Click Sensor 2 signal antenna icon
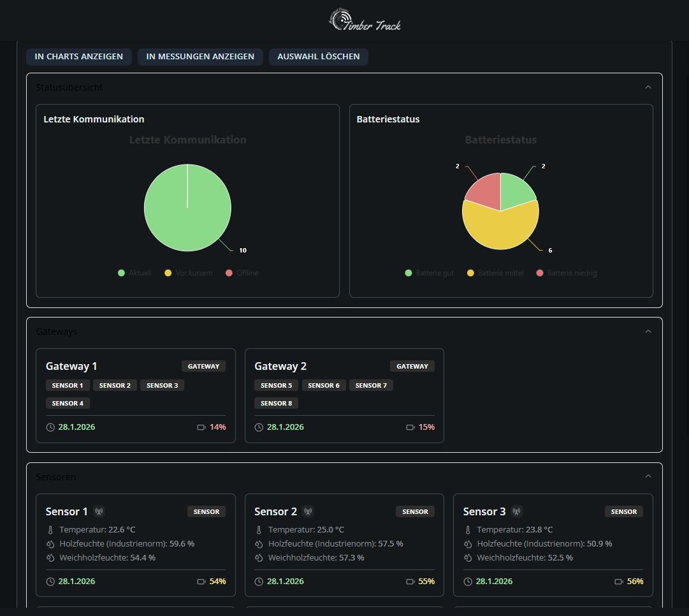Image resolution: width=689 pixels, height=616 pixels. pyautogui.click(x=308, y=511)
